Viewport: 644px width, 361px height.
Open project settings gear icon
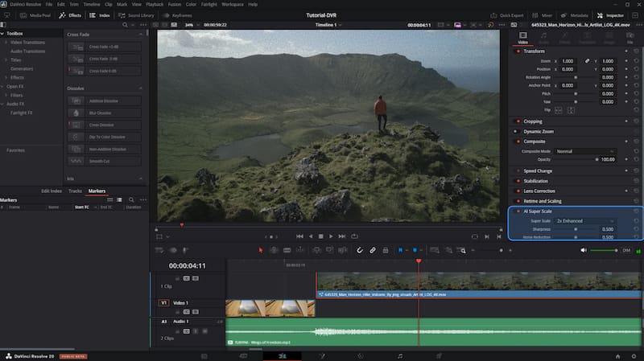click(x=634, y=356)
